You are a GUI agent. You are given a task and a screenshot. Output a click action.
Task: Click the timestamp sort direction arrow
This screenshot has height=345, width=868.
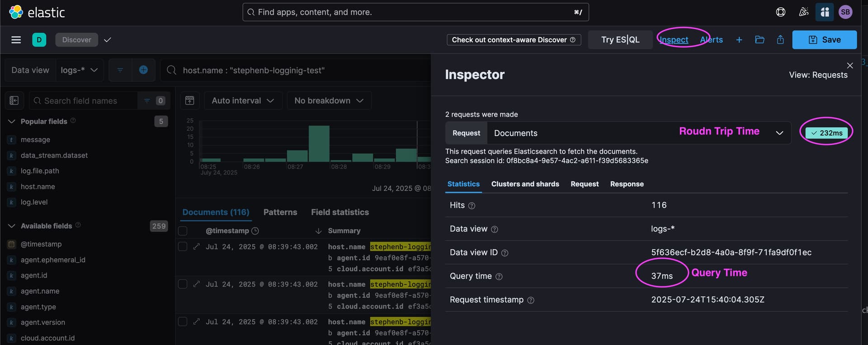pyautogui.click(x=318, y=231)
